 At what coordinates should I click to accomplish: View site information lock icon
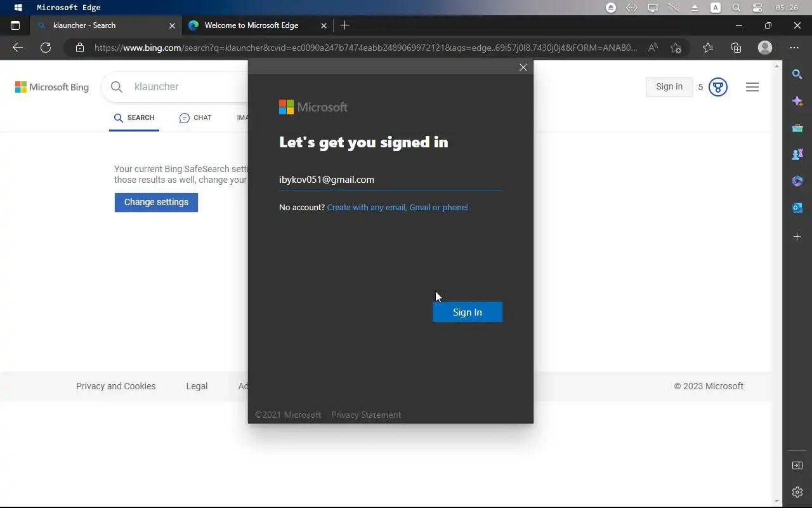(x=79, y=48)
